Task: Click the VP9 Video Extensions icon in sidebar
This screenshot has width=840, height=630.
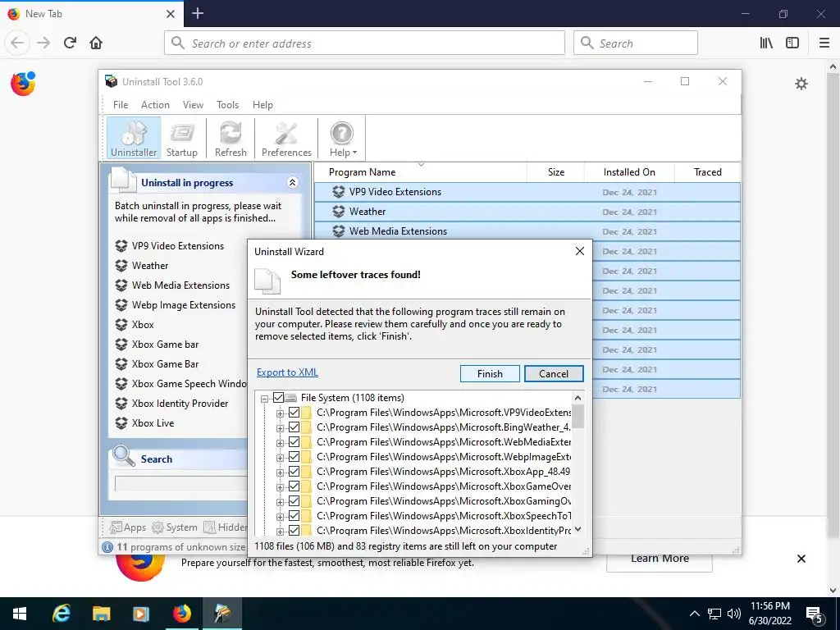Action: pos(121,246)
